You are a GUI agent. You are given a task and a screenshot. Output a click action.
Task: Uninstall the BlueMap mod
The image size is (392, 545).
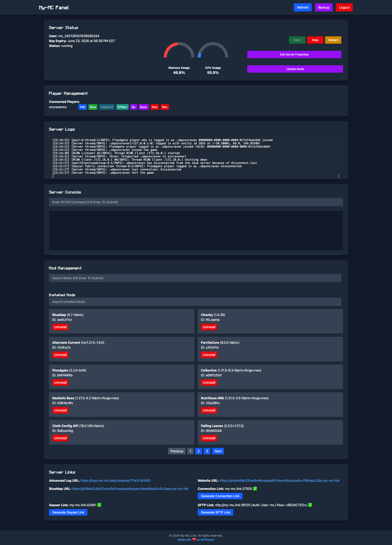click(x=60, y=327)
